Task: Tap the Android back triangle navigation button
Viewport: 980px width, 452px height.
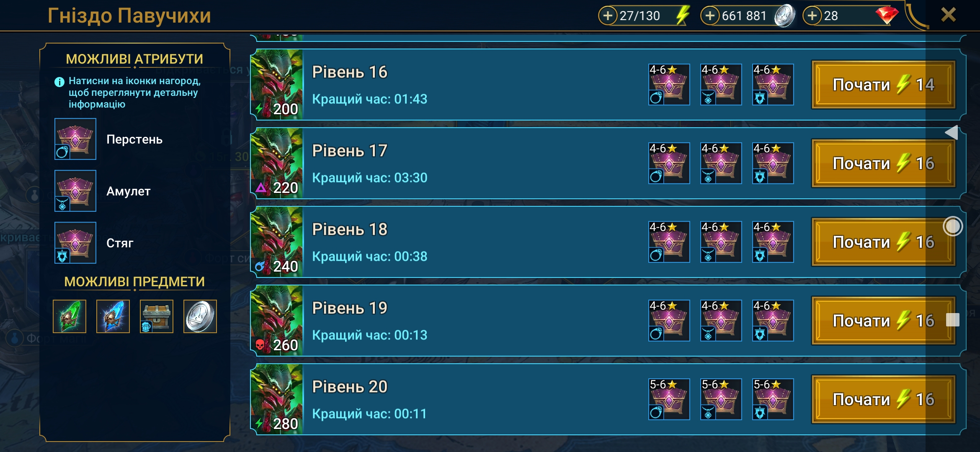Action: pyautogui.click(x=952, y=132)
